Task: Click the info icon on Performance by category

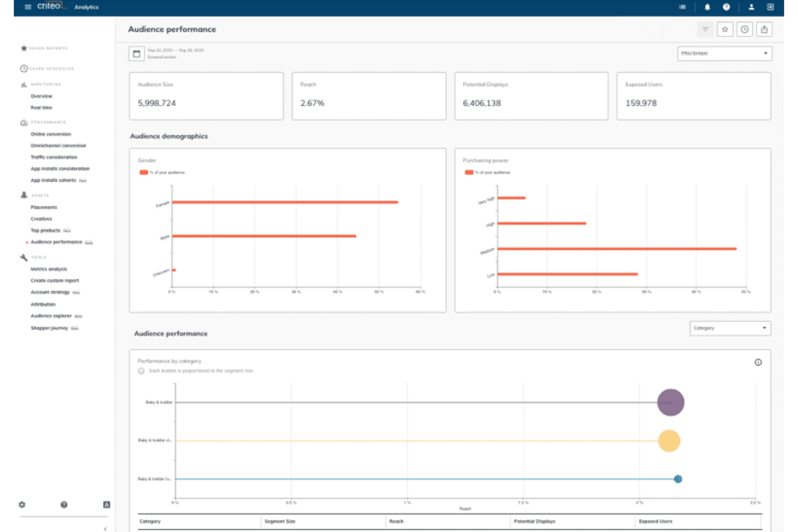Action: 758,362
